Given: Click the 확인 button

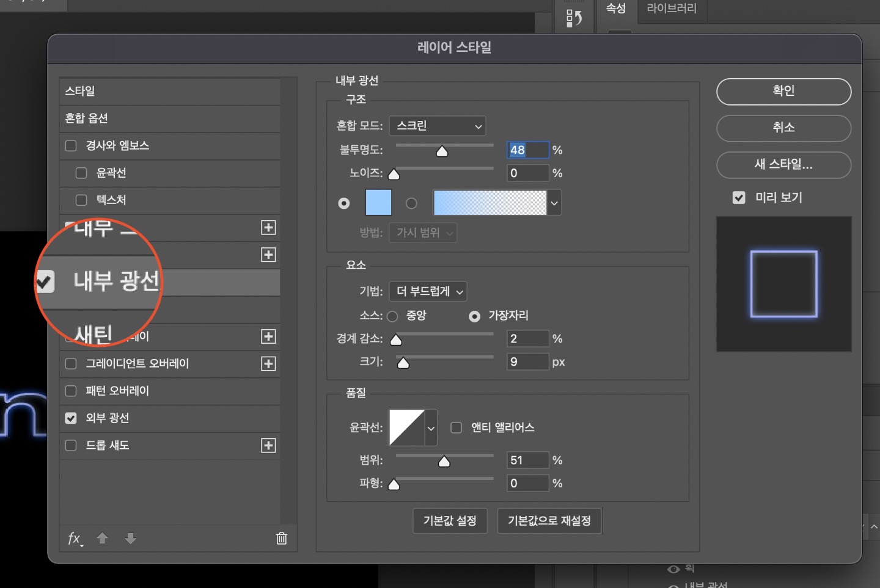Looking at the screenshot, I should pos(783,92).
